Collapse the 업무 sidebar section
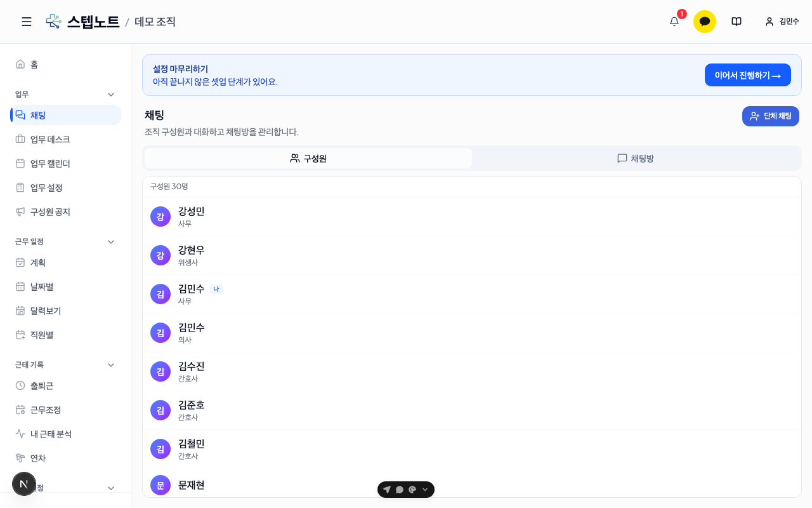 pyautogui.click(x=111, y=94)
